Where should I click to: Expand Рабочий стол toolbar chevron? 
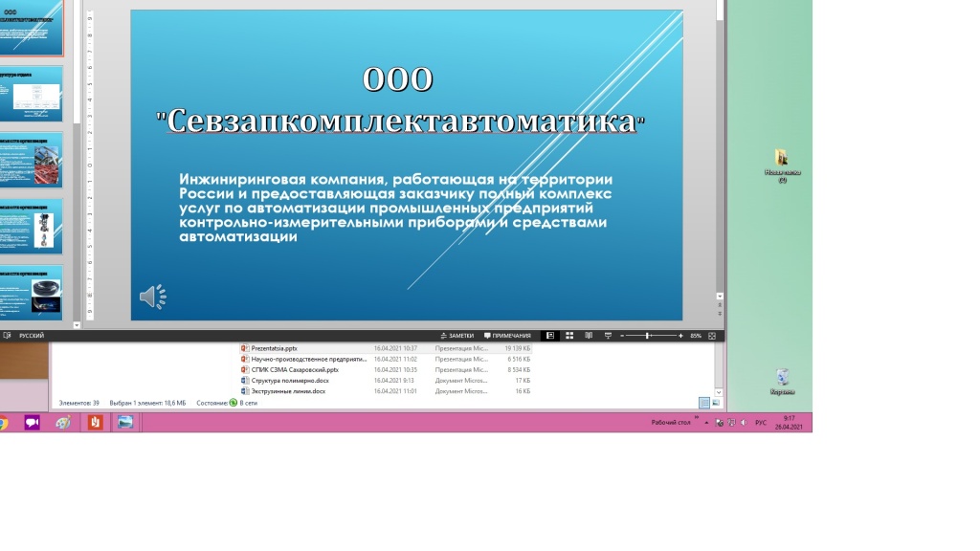(x=697, y=418)
